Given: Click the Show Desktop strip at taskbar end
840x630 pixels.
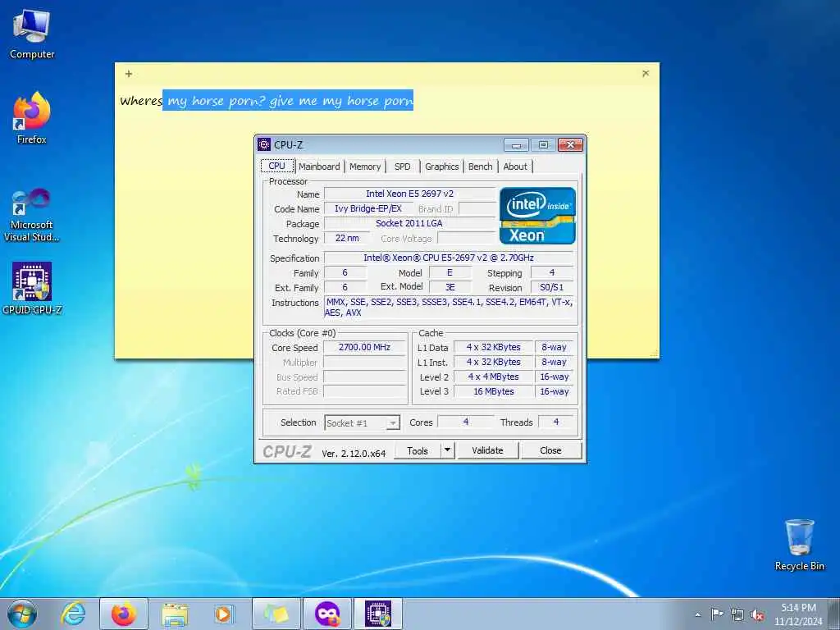Looking at the screenshot, I should [836, 614].
